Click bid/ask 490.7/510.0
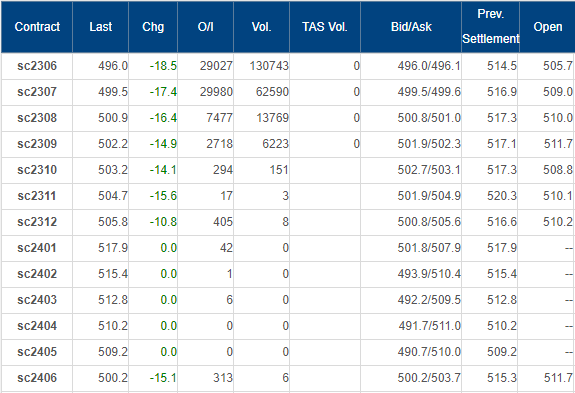 coord(429,352)
